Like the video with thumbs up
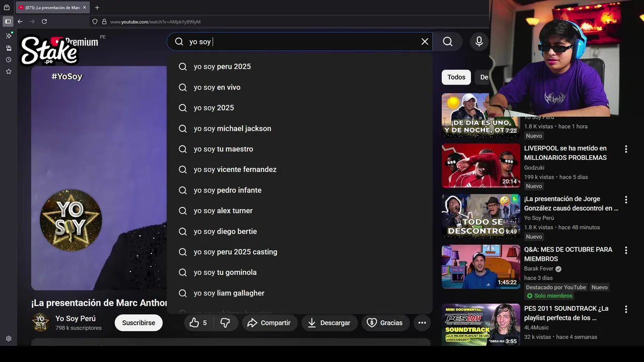Screen dimensions: 644x362 click(198, 323)
